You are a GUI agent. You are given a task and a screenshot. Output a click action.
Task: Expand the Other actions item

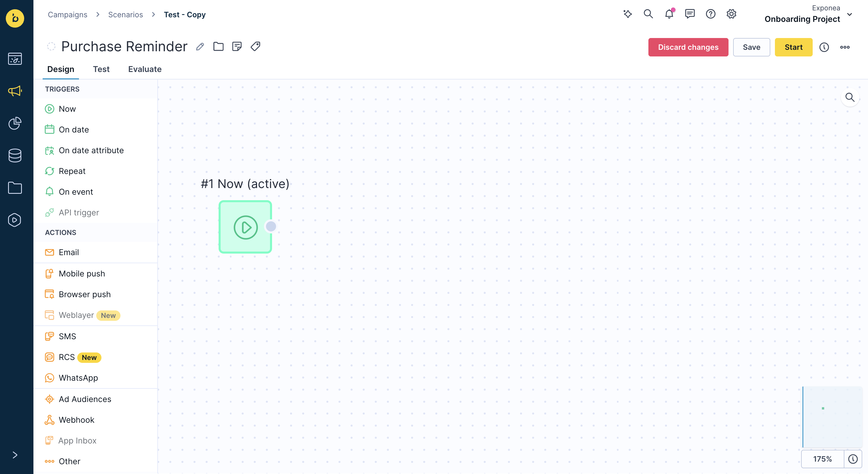pos(96,462)
